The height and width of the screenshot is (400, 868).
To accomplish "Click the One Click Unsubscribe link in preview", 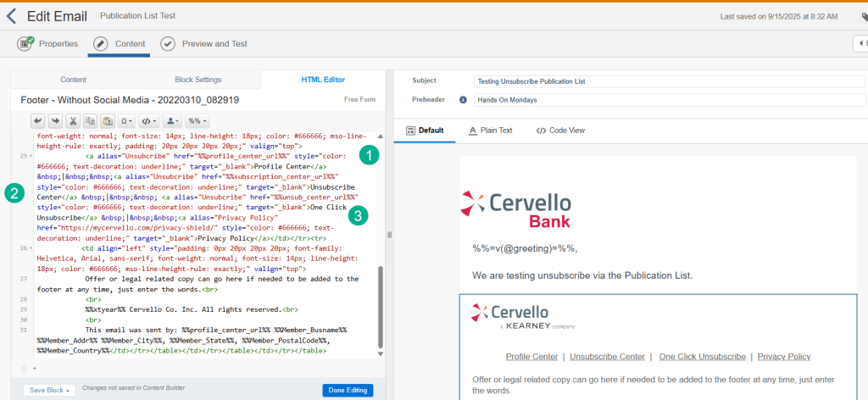I will [702, 357].
